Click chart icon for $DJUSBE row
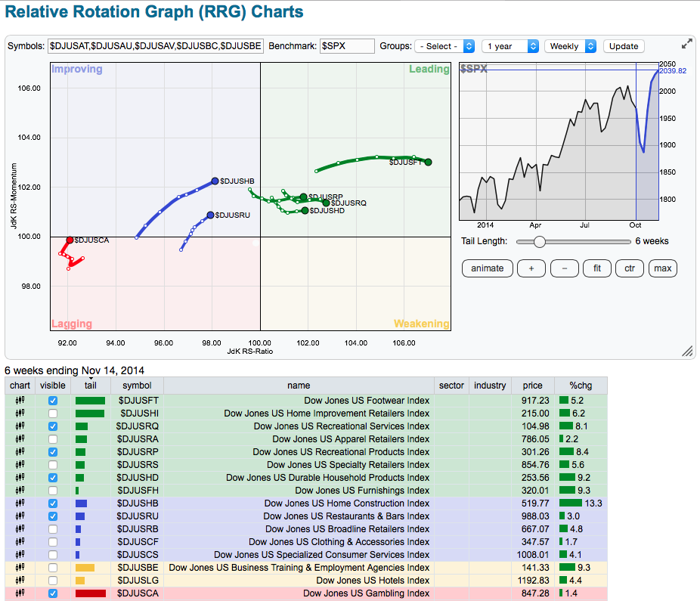700x601 pixels. click(20, 568)
